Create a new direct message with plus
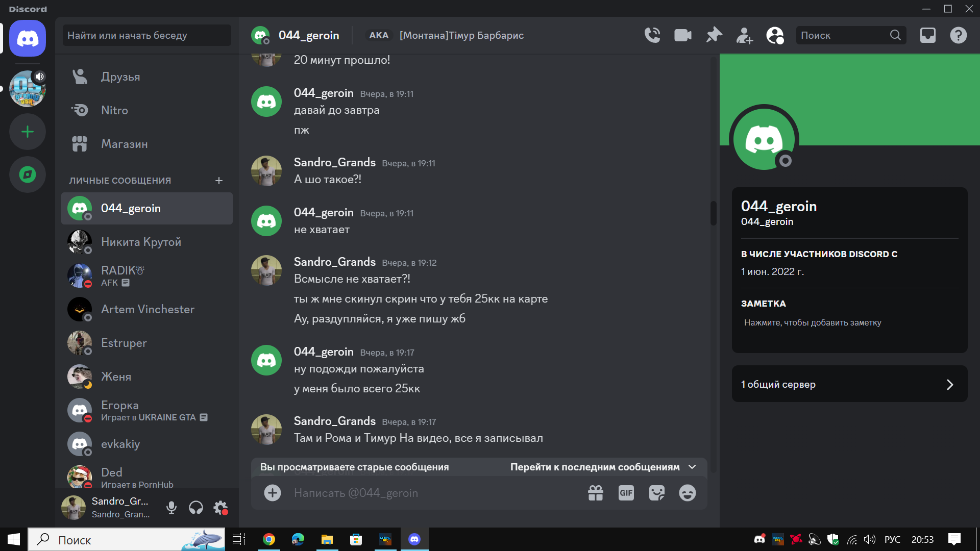 click(219, 181)
